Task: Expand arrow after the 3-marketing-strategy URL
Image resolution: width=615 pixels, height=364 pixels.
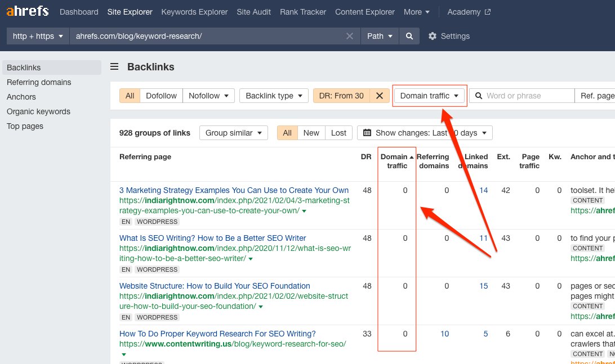Action: tap(304, 211)
